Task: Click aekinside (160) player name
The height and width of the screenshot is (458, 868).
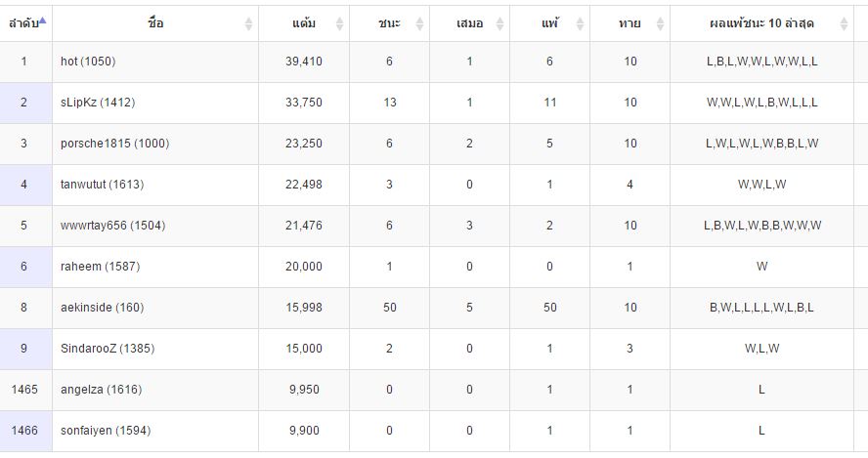Action: pos(102,307)
